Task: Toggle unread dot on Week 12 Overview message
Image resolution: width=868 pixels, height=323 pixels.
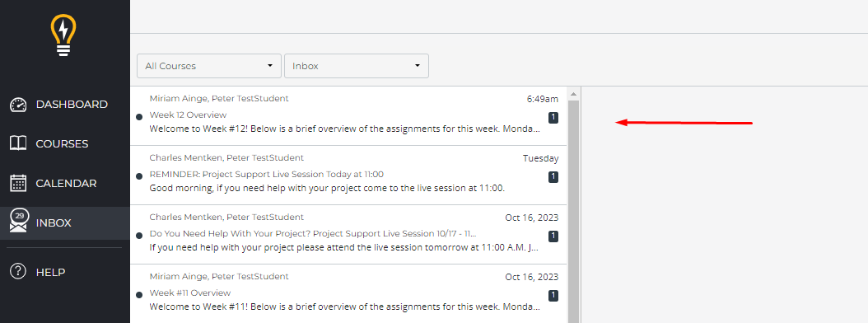Action: point(139,116)
